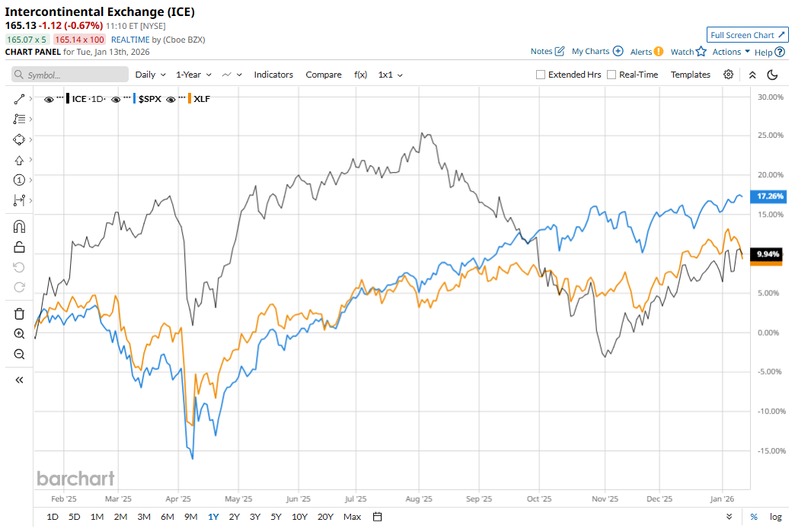Open the Daily frequency dropdown
Screen dimensions: 795x532
click(x=150, y=75)
